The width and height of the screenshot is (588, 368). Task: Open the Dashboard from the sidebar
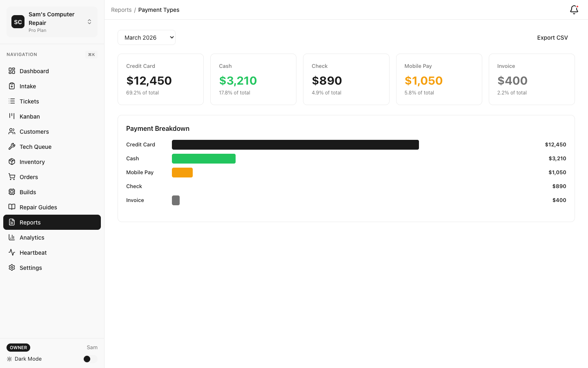click(x=34, y=71)
